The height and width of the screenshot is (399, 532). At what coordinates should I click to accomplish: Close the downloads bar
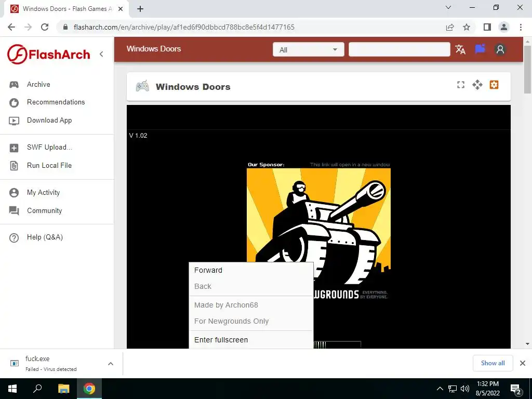click(x=523, y=363)
